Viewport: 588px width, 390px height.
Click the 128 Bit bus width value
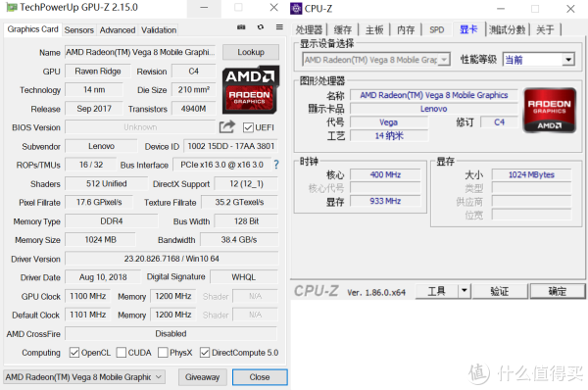point(246,220)
